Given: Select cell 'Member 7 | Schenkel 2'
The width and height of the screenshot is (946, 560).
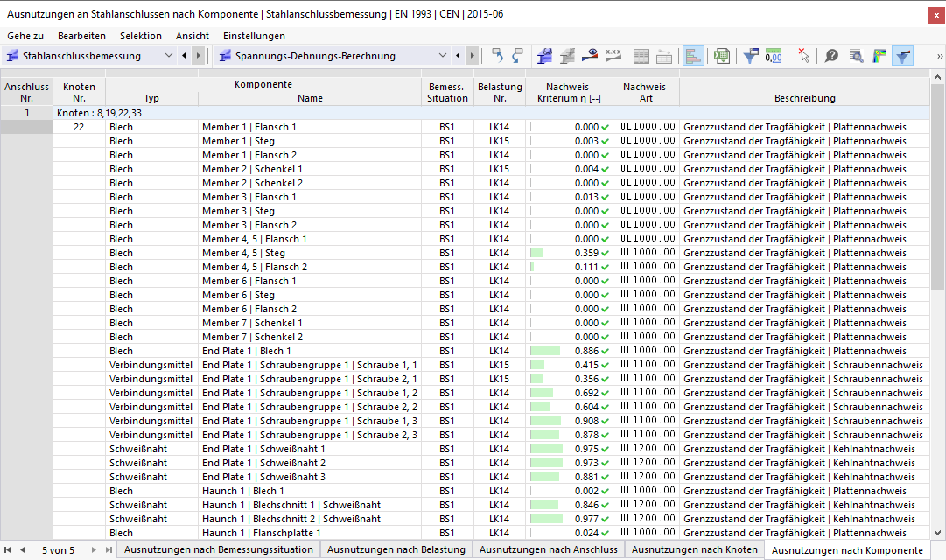Looking at the screenshot, I should [310, 337].
